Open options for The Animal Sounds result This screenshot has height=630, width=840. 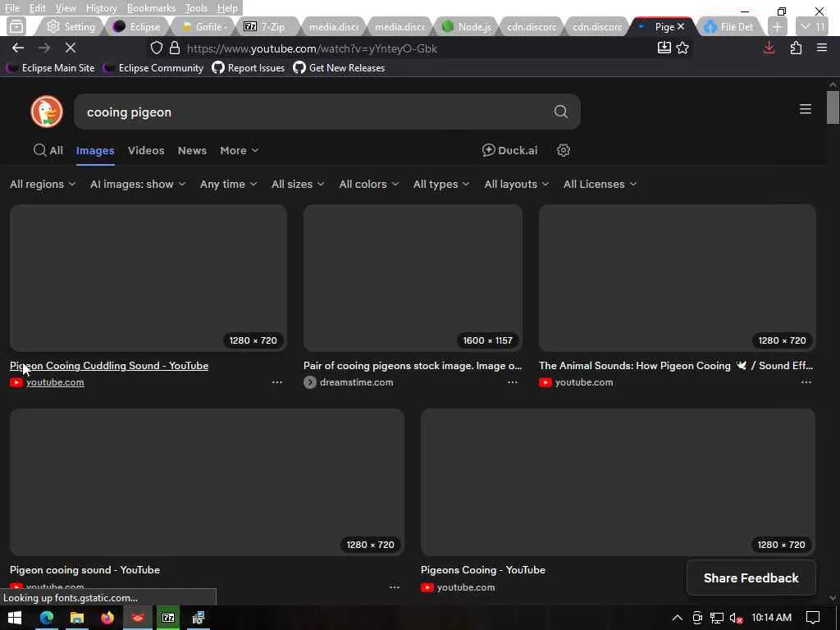click(806, 382)
